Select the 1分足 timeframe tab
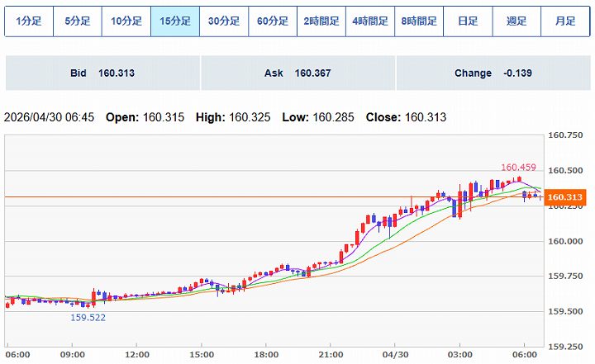 pos(28,21)
